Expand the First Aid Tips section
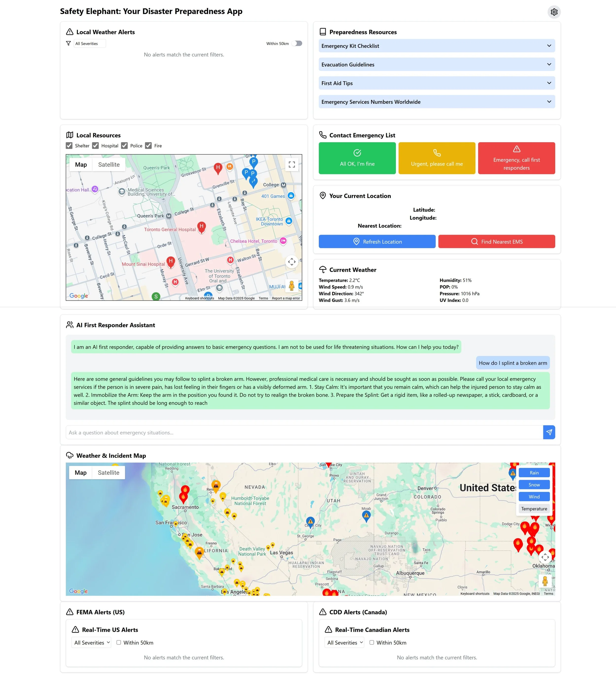The height and width of the screenshot is (683, 616). click(436, 83)
